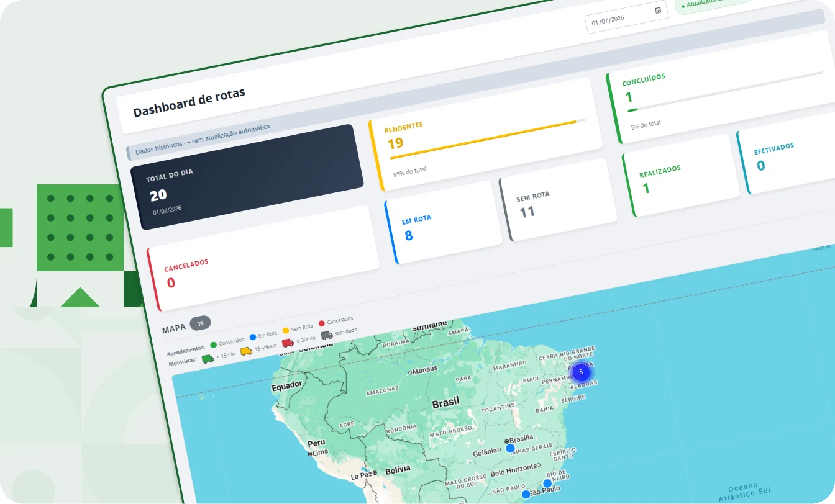Click the Lima label on the map

pos(319,452)
